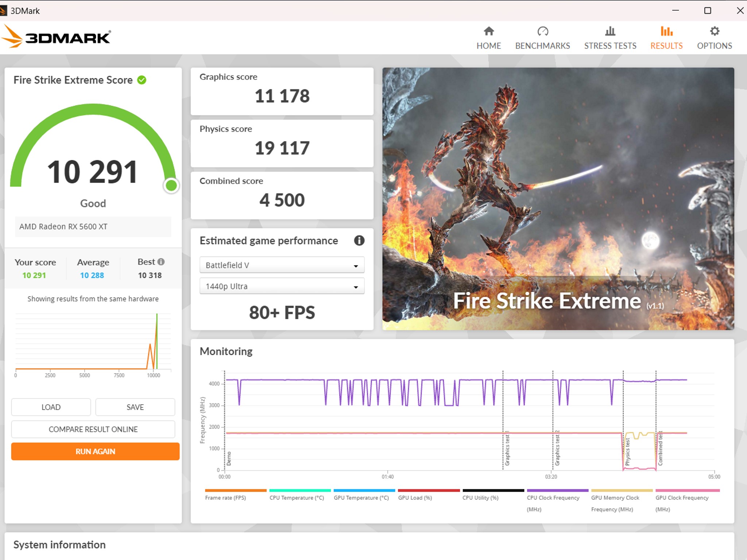Viewport: 747px width, 560px height.
Task: Switch to the Benchmarks tab label
Action: point(542,46)
